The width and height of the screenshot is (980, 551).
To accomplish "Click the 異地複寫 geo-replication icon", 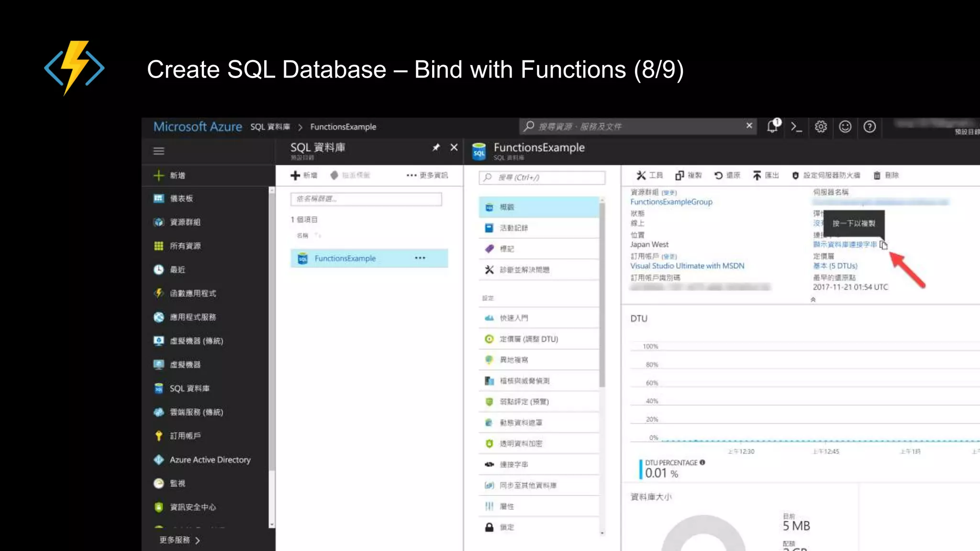I will 489,360.
